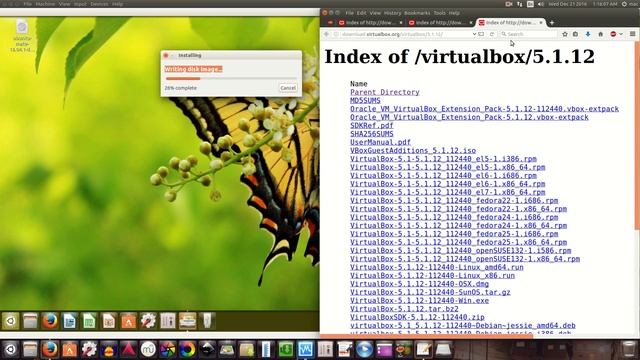Open Firefox Bookmarks menu
640x360 pixels.
417,13
